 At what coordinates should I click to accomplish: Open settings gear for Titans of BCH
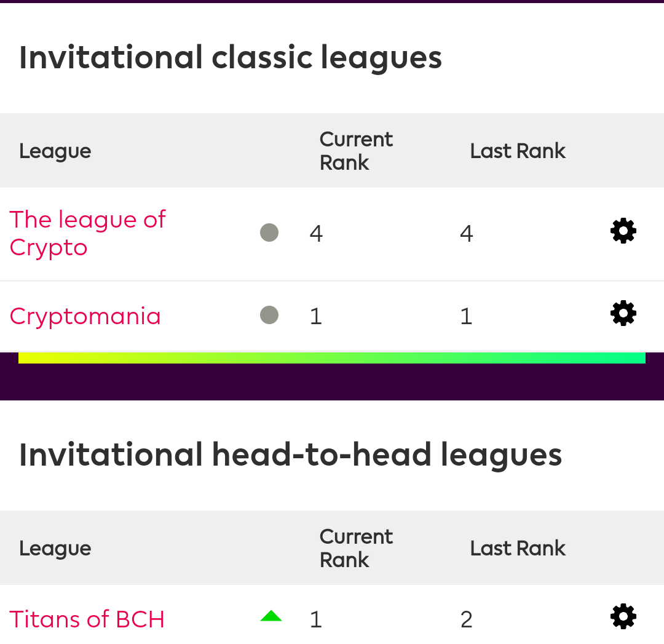click(623, 616)
